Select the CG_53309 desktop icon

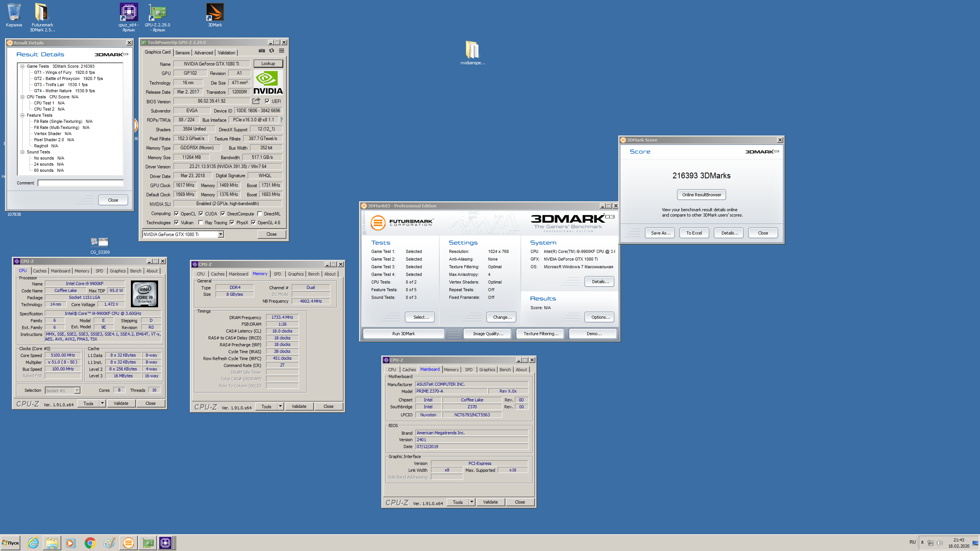100,246
